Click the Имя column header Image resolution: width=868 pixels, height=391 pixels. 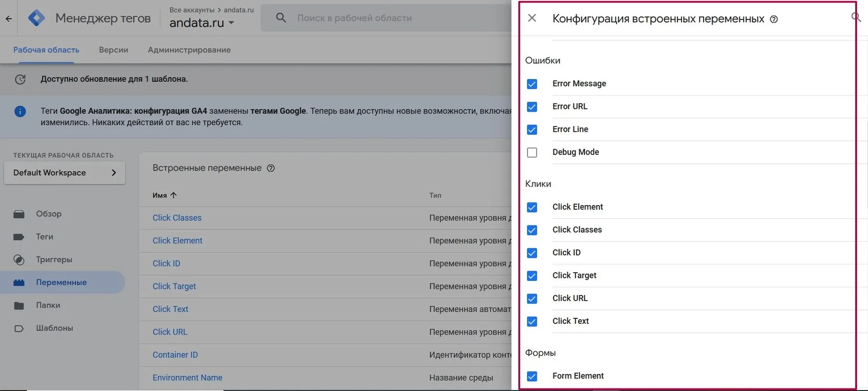(x=160, y=195)
